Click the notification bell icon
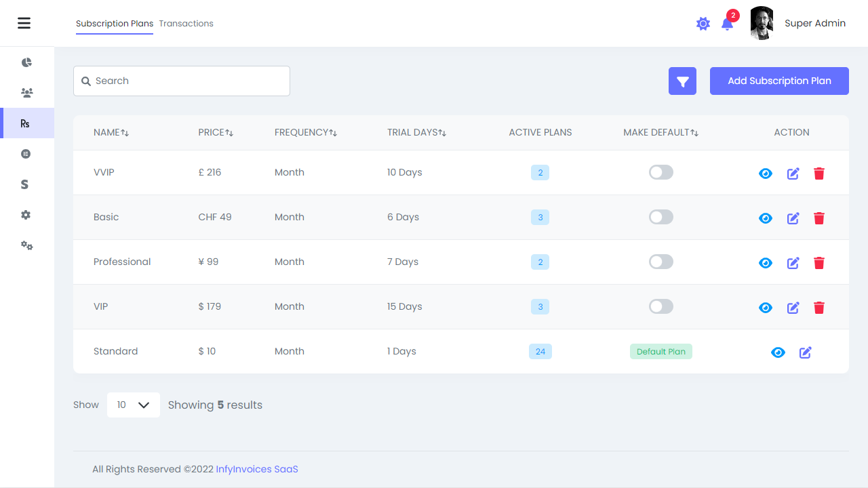 tap(727, 24)
